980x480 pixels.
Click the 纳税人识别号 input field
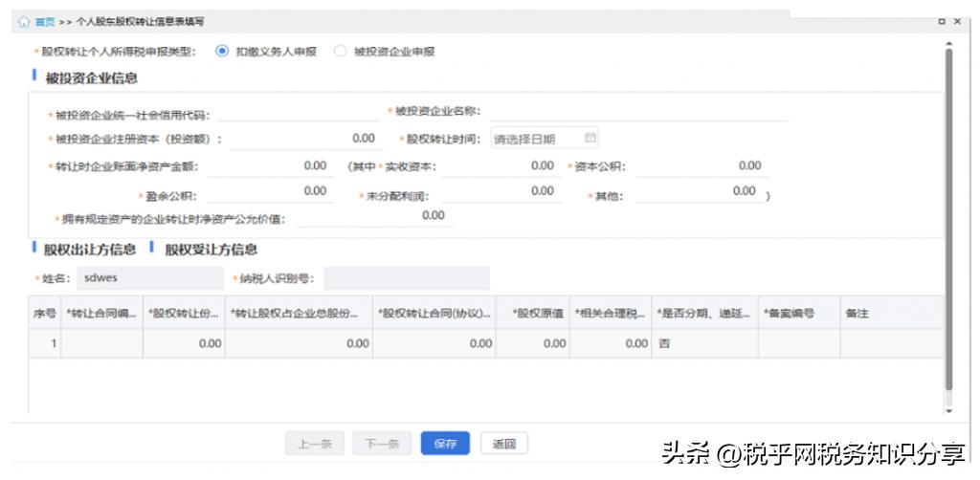click(x=406, y=278)
